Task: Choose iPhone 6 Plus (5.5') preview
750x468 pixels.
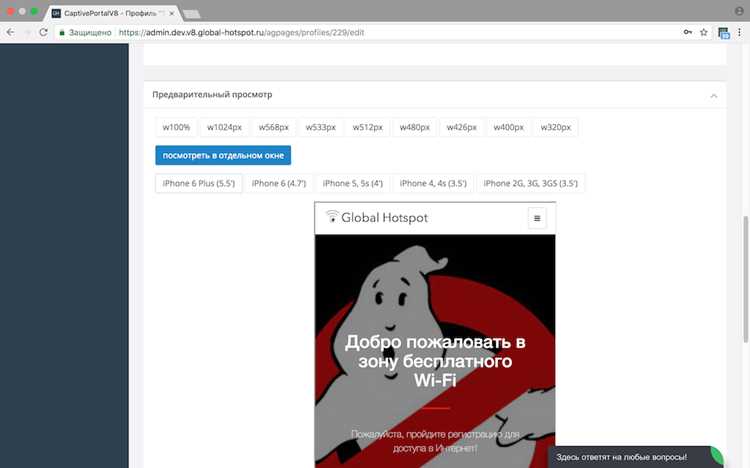Action: pyautogui.click(x=199, y=183)
